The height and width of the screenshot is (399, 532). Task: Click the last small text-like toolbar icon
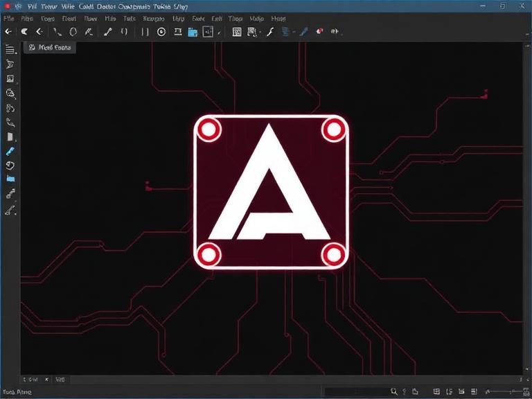[x=335, y=31]
